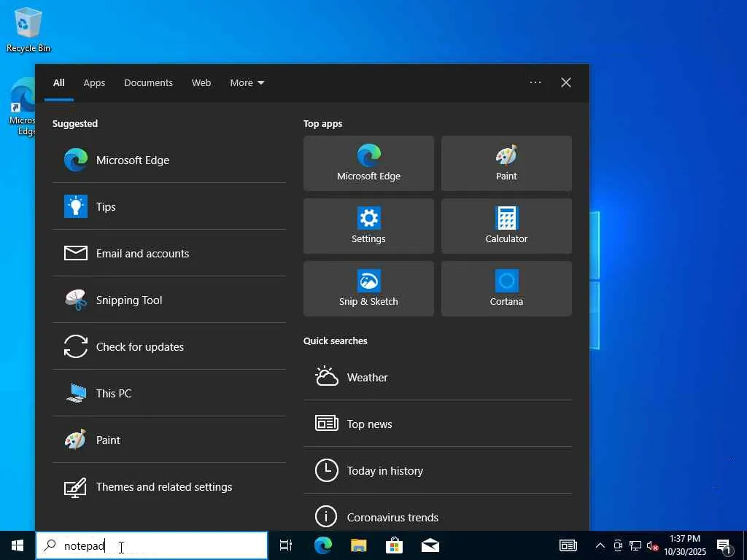The height and width of the screenshot is (560, 747).
Task: Open Themes and related settings
Action: point(169,486)
